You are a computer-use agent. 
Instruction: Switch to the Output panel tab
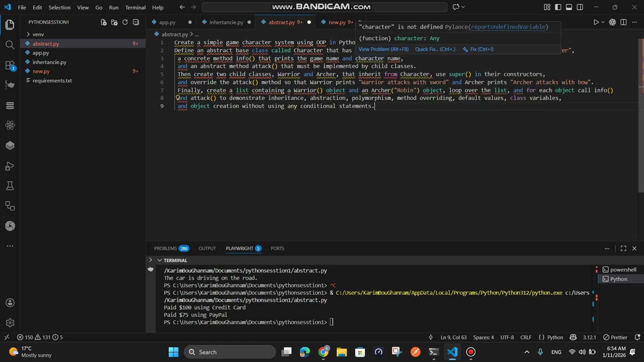[207, 248]
